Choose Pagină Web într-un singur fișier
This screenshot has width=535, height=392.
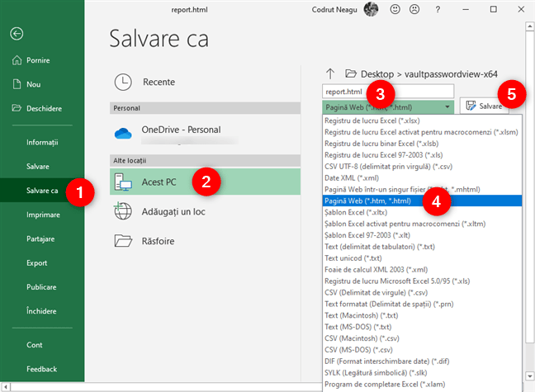click(422, 189)
